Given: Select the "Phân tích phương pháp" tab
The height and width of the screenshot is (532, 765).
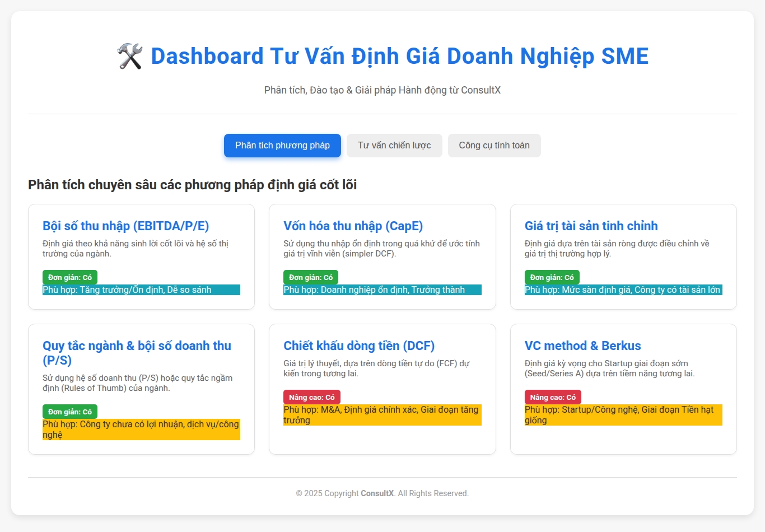Looking at the screenshot, I should [282, 146].
